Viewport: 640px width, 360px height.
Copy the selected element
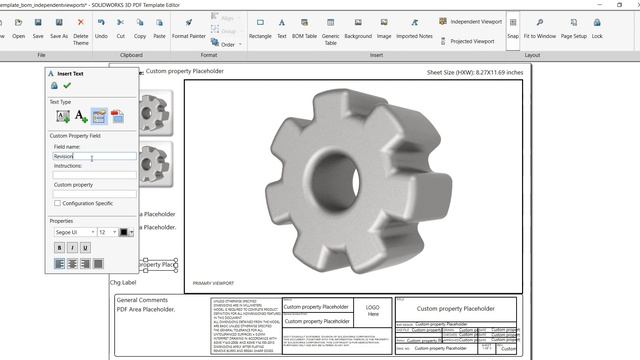coord(140,28)
